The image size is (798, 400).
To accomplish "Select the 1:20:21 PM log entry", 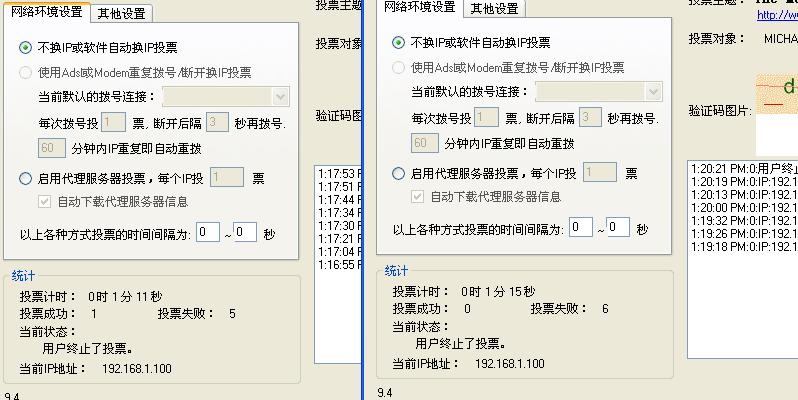I will tap(742, 169).
